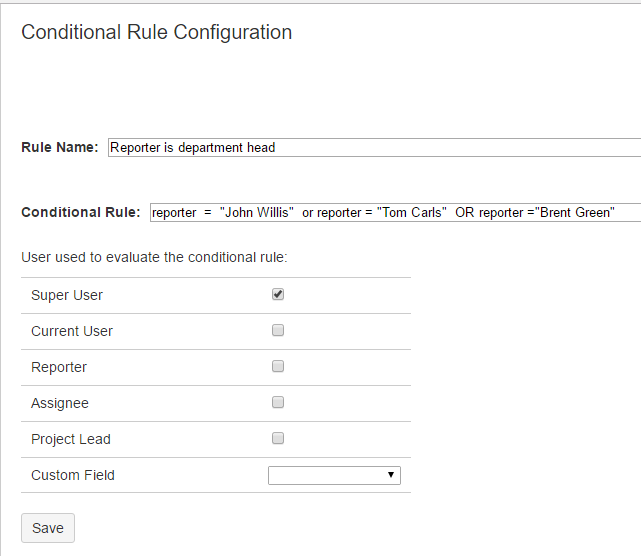Click the Current User row label
Screen dimensions: 641x556
72,332
